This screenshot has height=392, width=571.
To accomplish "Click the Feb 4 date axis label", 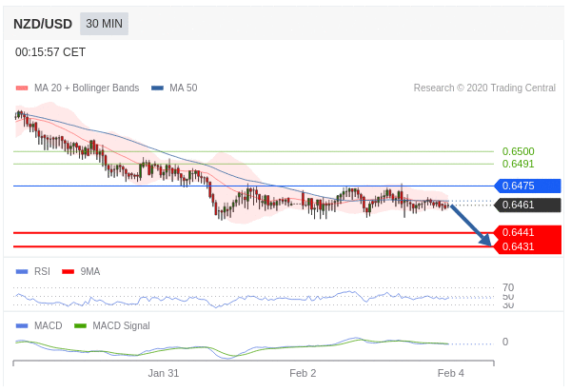I will pyautogui.click(x=451, y=373).
